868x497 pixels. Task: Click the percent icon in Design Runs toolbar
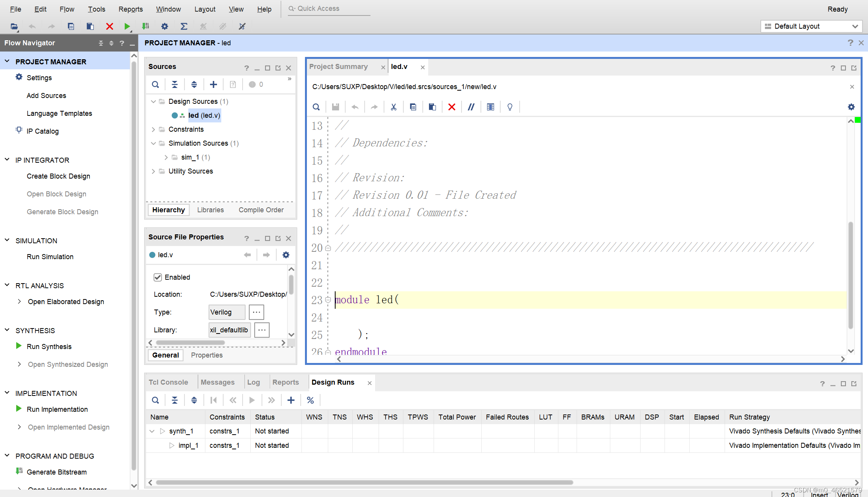click(x=310, y=400)
